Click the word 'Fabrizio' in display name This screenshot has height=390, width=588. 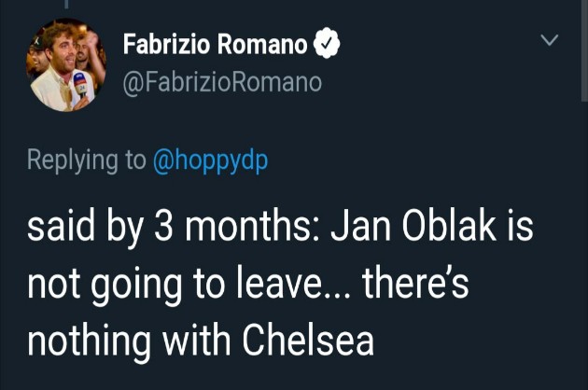168,43
